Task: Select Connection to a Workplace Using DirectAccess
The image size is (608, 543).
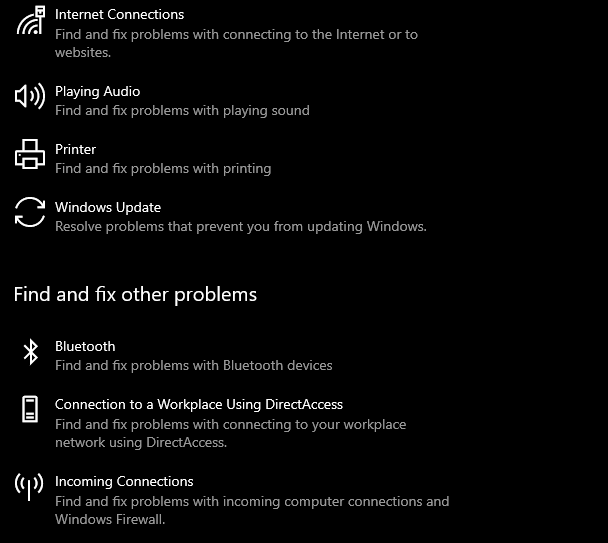Action: click(199, 405)
